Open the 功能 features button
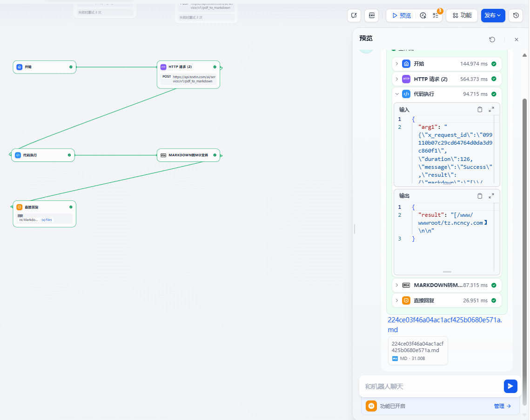 462,15
